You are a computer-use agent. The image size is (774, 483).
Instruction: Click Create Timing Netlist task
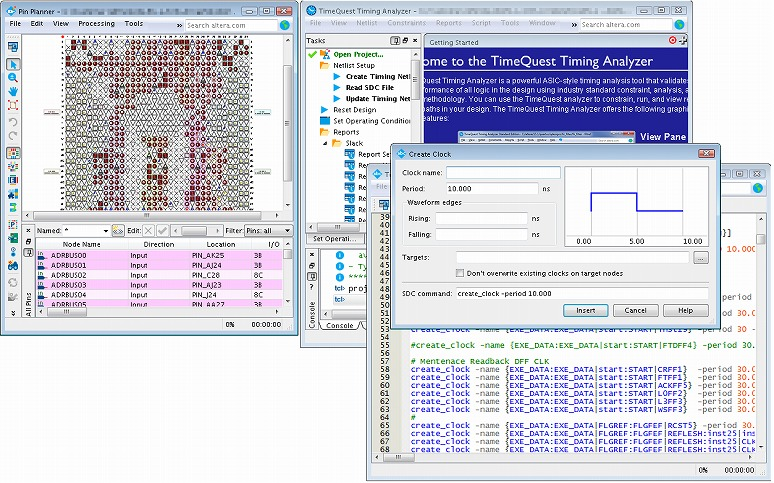pyautogui.click(x=378, y=77)
